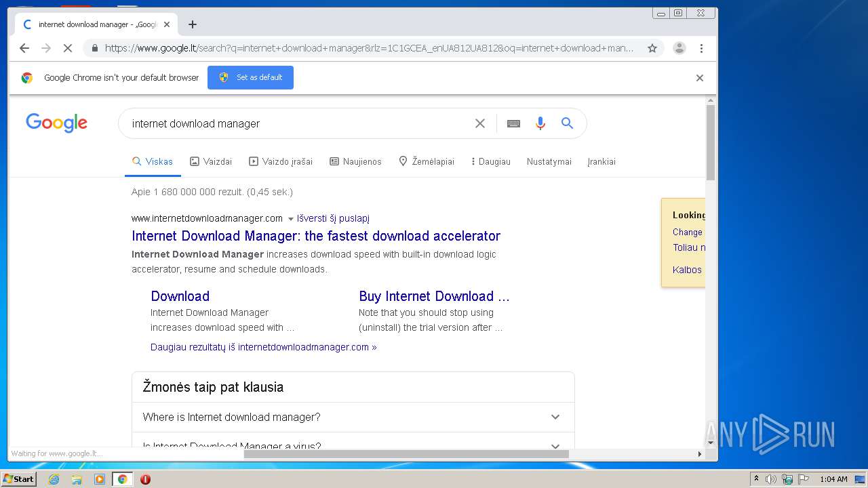Launch Internet Explorer from the taskbar
The height and width of the screenshot is (488, 868).
point(54,479)
